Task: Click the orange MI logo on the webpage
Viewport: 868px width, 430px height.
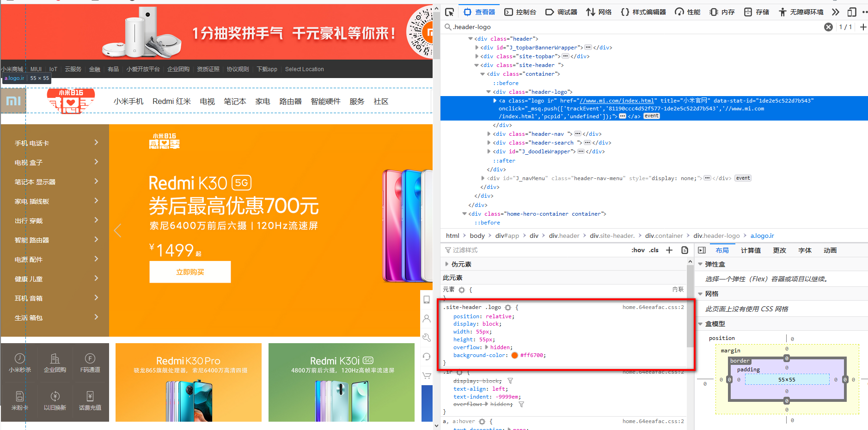Action: 13,101
